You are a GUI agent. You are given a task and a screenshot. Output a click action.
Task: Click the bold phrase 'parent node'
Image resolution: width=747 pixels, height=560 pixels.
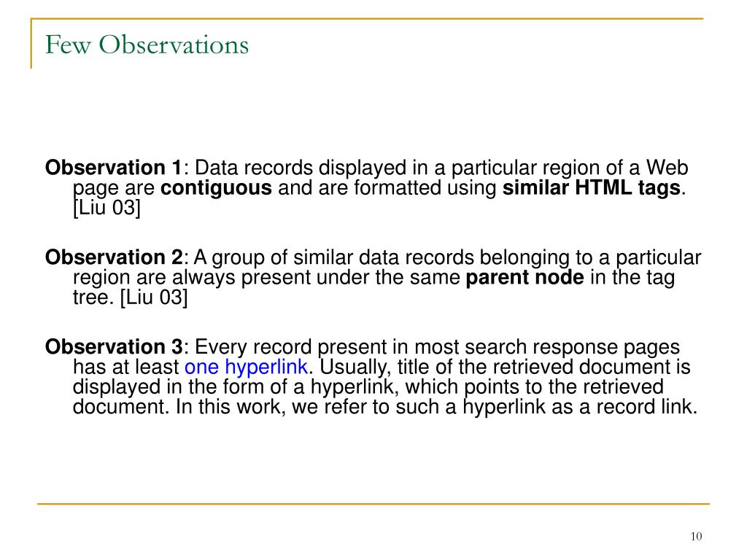point(525,278)
